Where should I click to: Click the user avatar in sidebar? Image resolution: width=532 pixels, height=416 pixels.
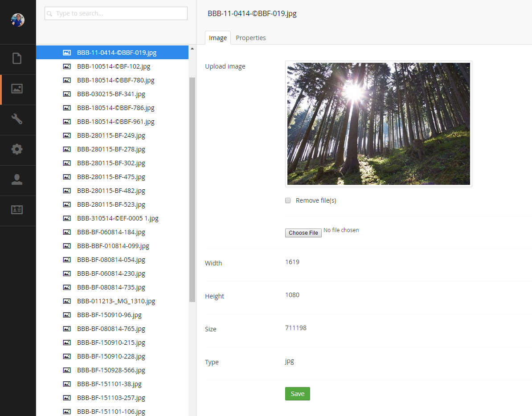tap(18, 20)
